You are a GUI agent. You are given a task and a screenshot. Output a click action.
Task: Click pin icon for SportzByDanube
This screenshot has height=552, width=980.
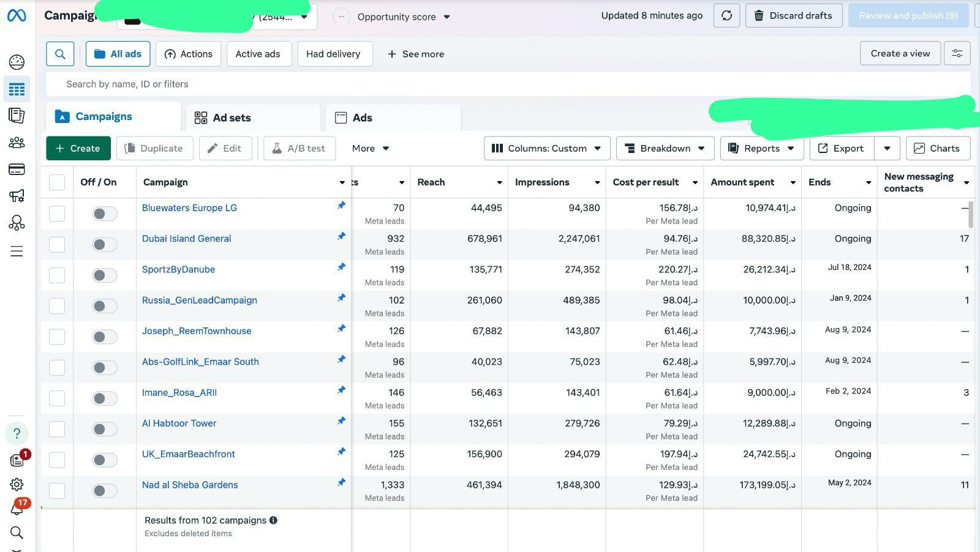341,267
